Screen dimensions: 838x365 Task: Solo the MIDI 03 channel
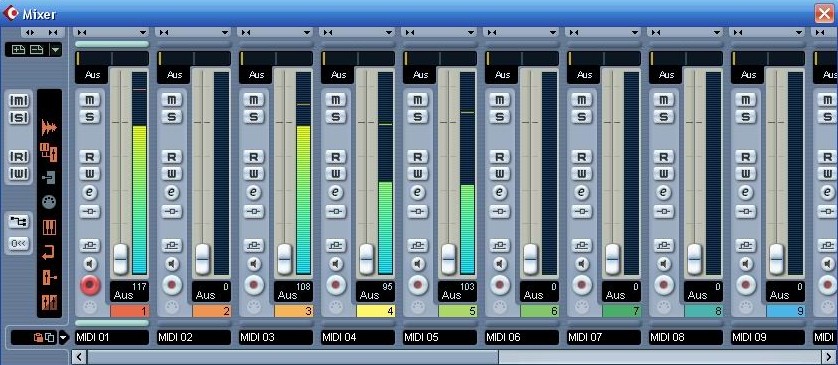253,117
